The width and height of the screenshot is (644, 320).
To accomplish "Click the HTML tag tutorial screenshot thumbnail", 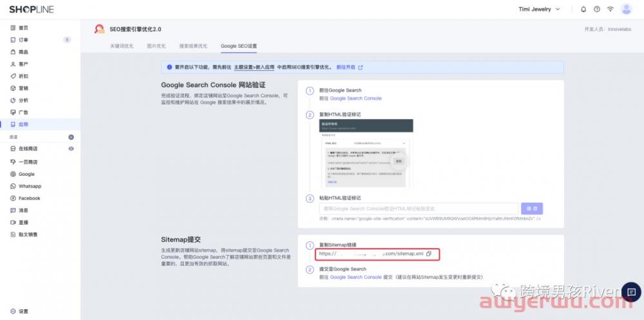I will click(365, 153).
